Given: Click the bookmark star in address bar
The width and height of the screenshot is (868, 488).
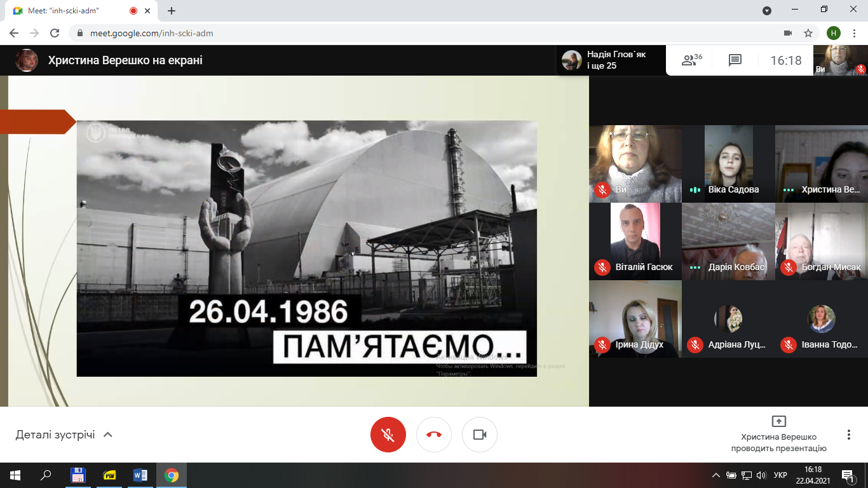Looking at the screenshot, I should click(x=808, y=33).
